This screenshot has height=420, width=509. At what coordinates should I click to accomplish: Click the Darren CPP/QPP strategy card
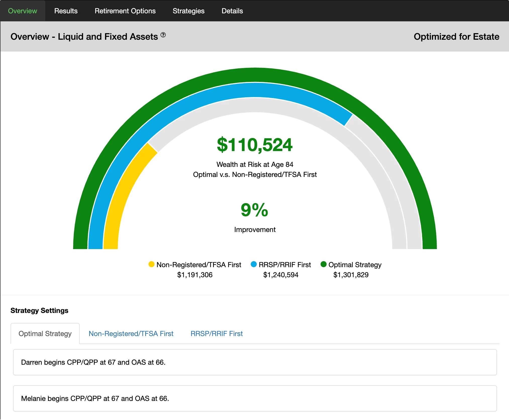coord(255,362)
